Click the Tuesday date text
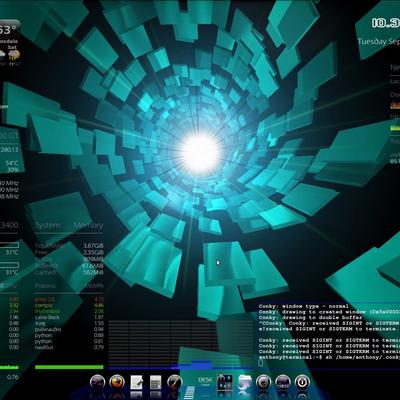The image size is (400, 400). (379, 42)
